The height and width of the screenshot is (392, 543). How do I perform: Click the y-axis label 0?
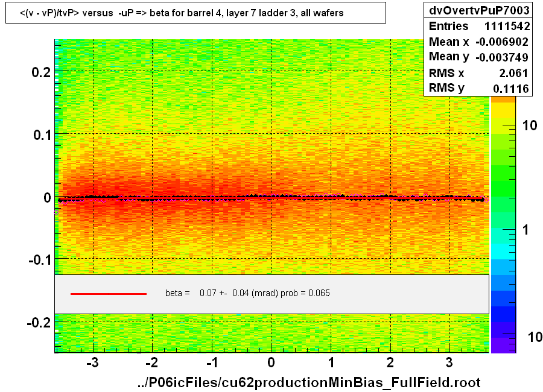pyautogui.click(x=46, y=198)
